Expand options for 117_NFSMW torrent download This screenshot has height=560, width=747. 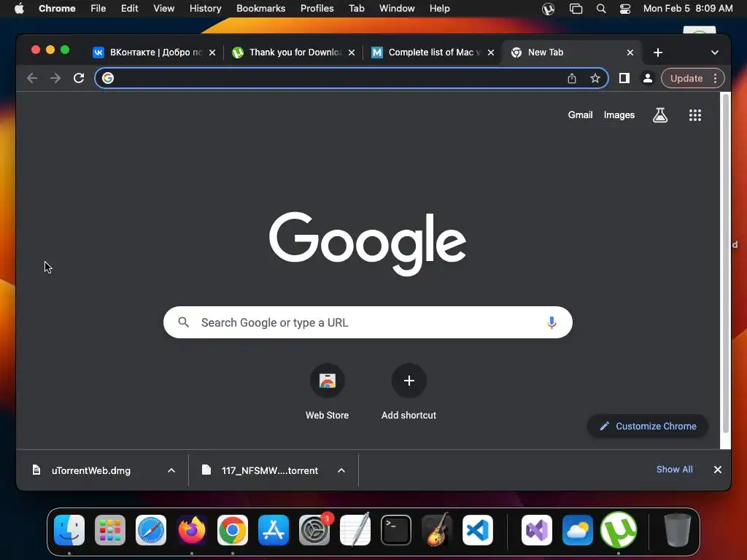tap(341, 470)
